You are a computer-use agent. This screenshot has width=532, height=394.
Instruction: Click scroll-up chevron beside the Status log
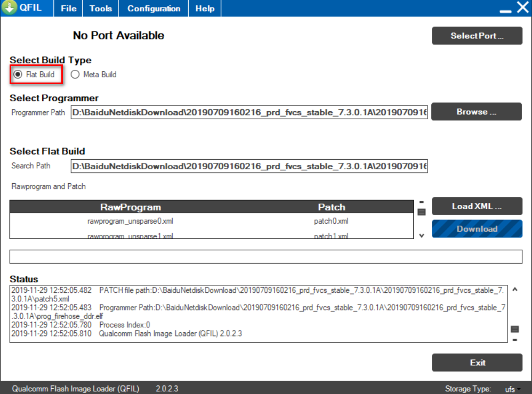pos(515,290)
